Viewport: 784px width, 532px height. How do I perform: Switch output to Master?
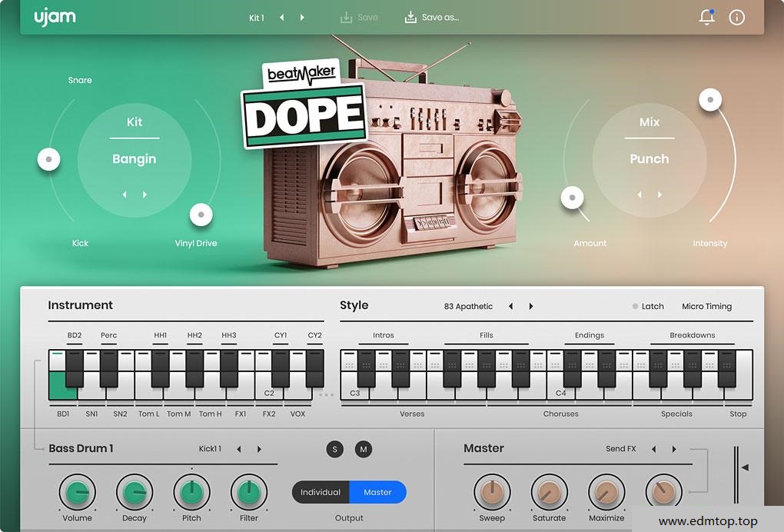(x=377, y=492)
